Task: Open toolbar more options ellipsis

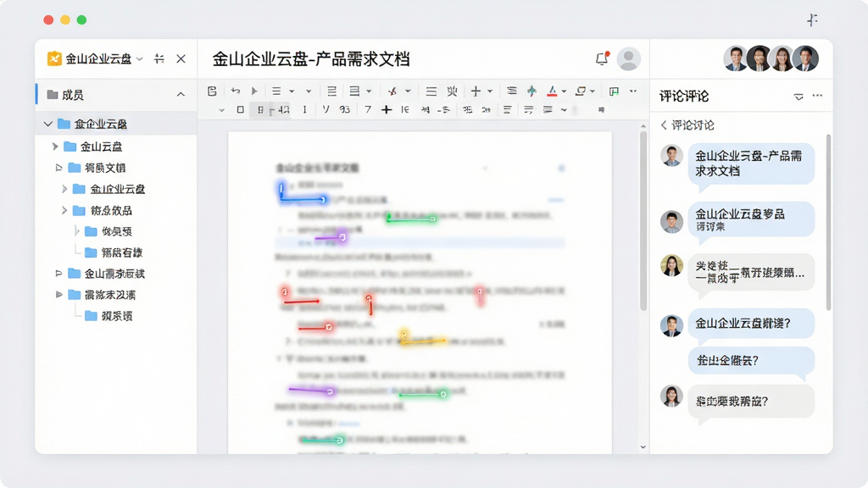Action: click(632, 91)
